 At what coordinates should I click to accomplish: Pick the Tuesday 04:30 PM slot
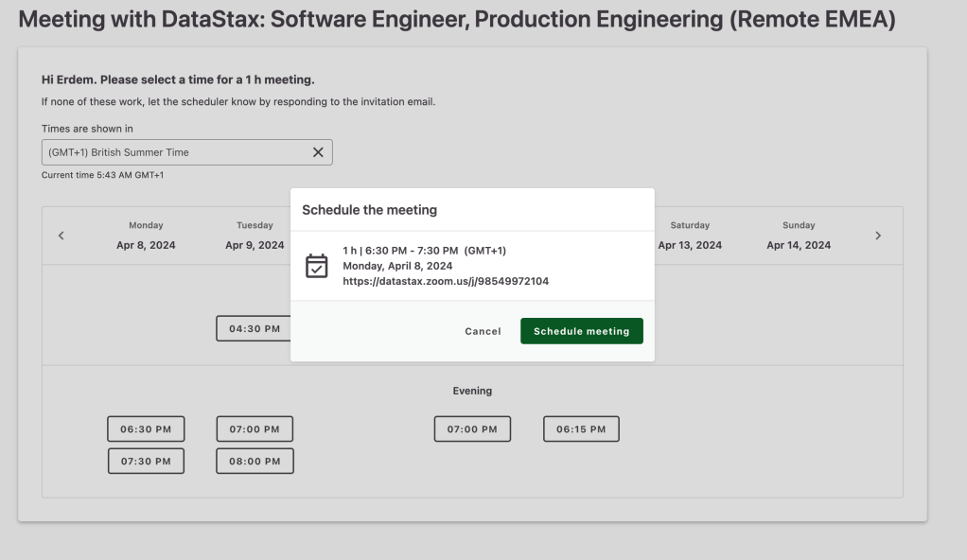(x=254, y=329)
